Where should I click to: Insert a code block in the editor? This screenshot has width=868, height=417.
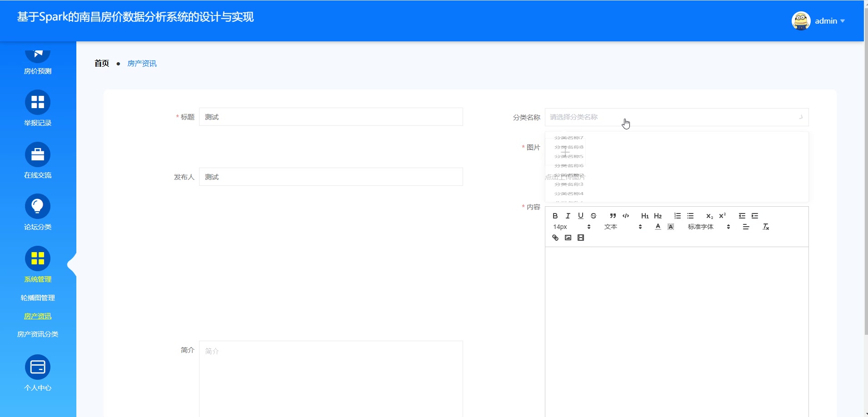pos(625,216)
